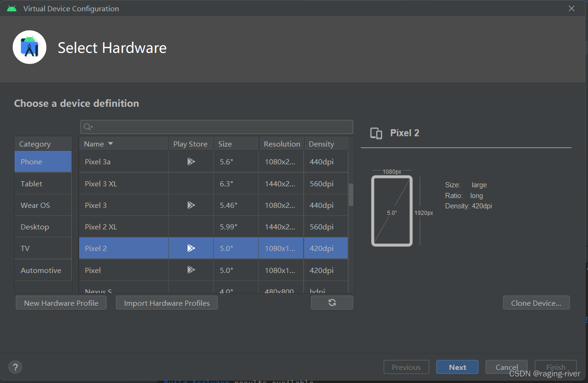588x383 pixels.
Task: Click the Pixel 2 device preview outline
Action: point(392,211)
